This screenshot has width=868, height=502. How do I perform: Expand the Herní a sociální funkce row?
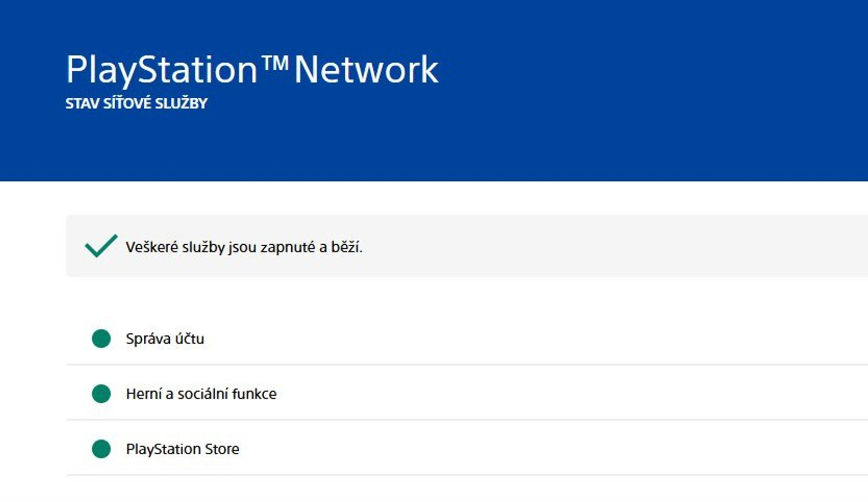[x=467, y=393]
